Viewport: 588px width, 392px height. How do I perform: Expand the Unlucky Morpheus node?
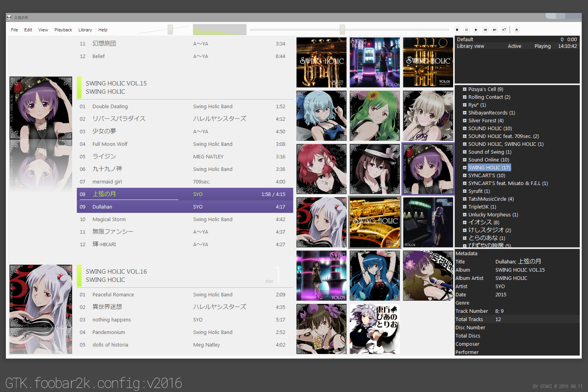(x=465, y=215)
